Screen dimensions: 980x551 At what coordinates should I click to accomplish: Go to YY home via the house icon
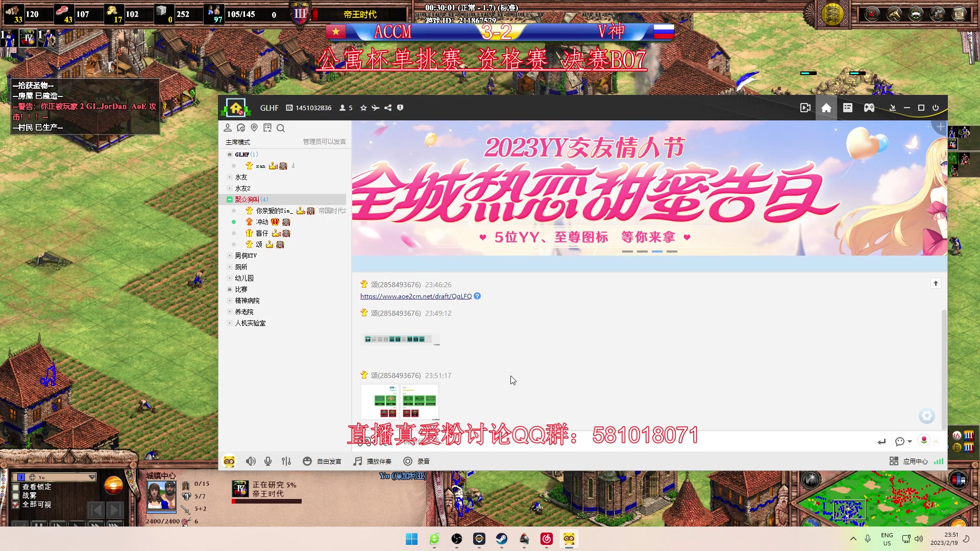(x=826, y=108)
